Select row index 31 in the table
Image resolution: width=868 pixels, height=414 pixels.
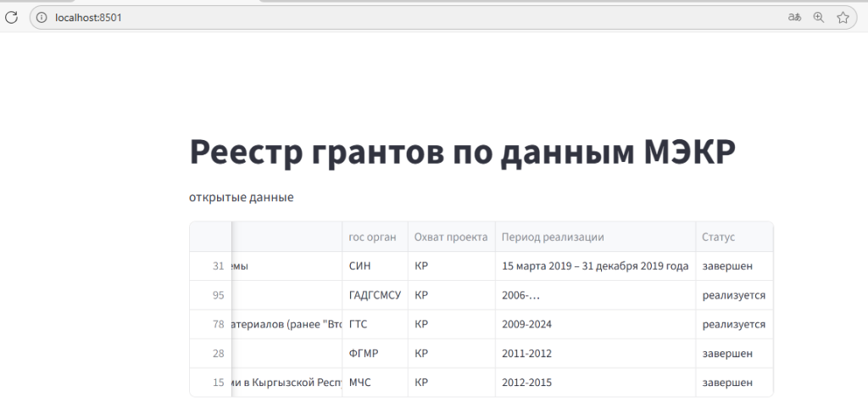[218, 266]
